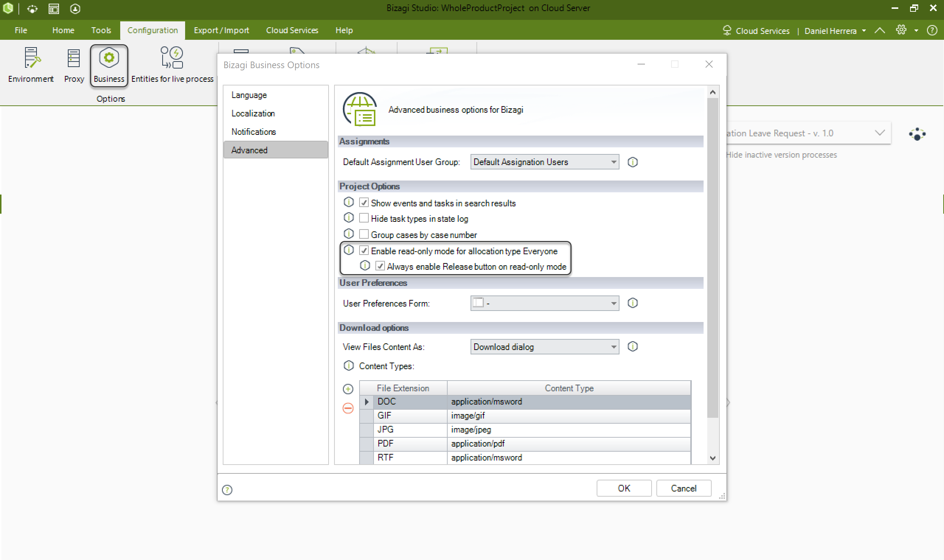Click info icon for Hide task types in state log
Screen dimensions: 944x560
[348, 218]
